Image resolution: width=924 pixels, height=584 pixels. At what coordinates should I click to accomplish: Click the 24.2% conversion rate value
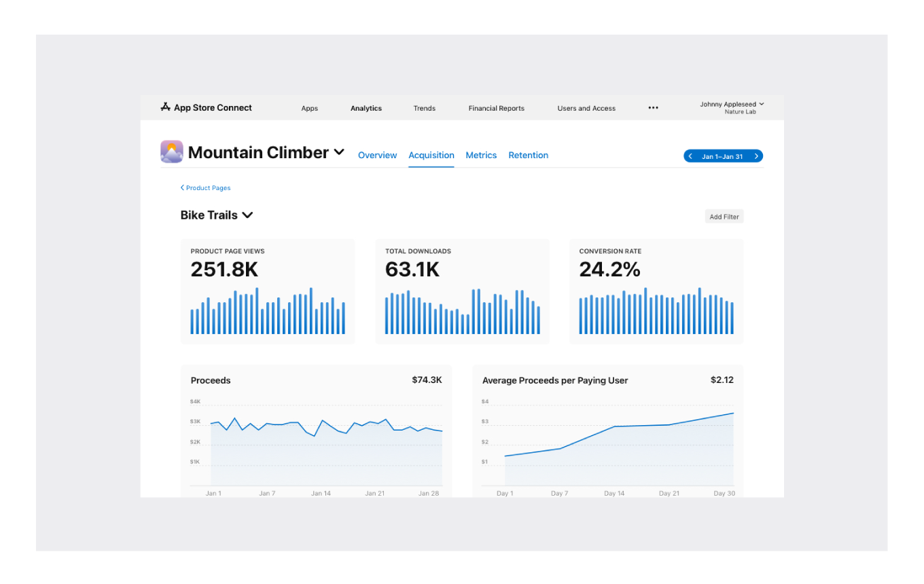coord(609,270)
